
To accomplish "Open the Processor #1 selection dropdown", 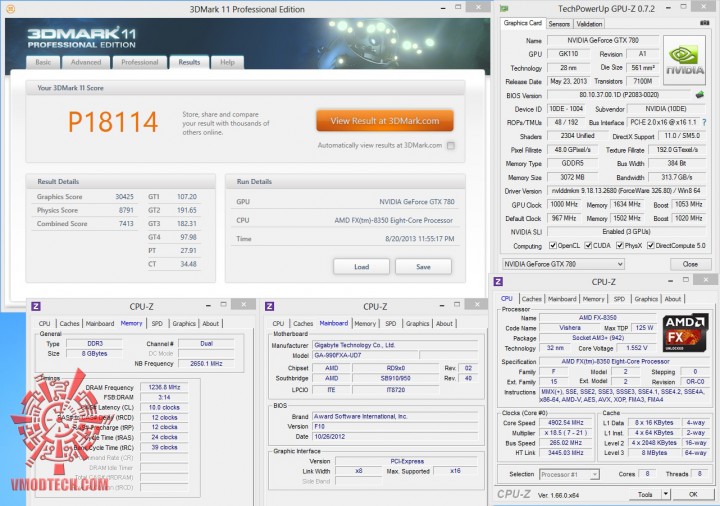I will tap(569, 474).
